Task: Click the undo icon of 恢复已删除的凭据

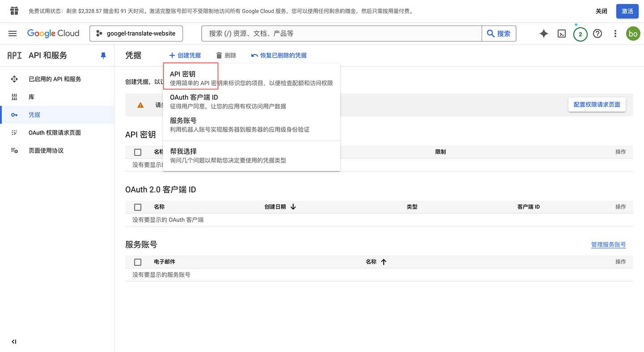Action: 254,55
